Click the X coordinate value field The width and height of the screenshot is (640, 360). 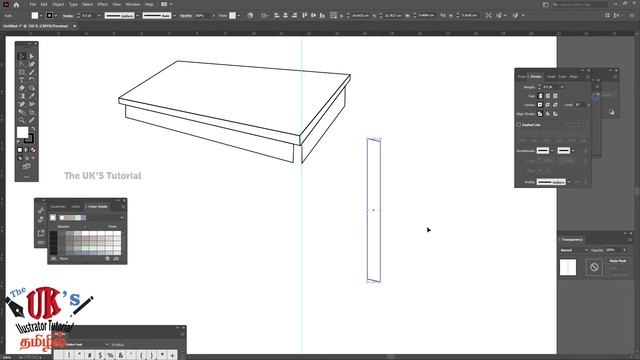pyautogui.click(x=360, y=16)
